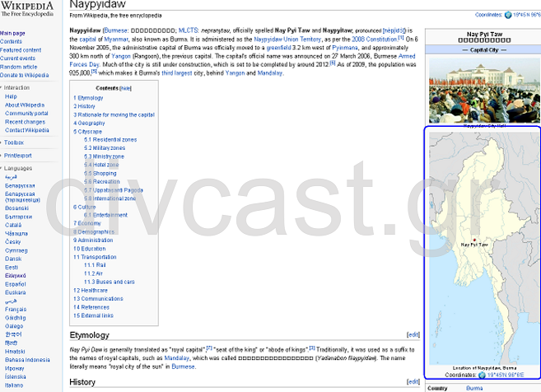
Task: Jump to 6 Culture section
Action: click(84, 207)
